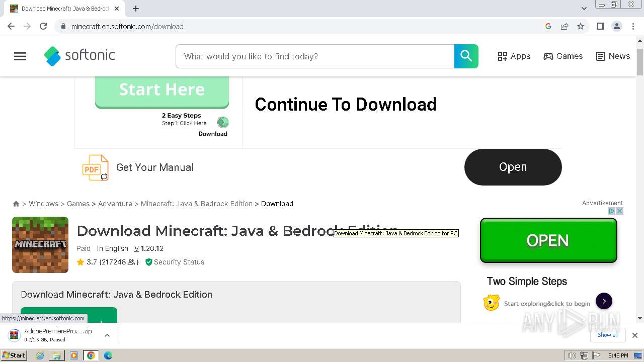
Task: Open the Games breadcrumb link
Action: (x=78, y=204)
